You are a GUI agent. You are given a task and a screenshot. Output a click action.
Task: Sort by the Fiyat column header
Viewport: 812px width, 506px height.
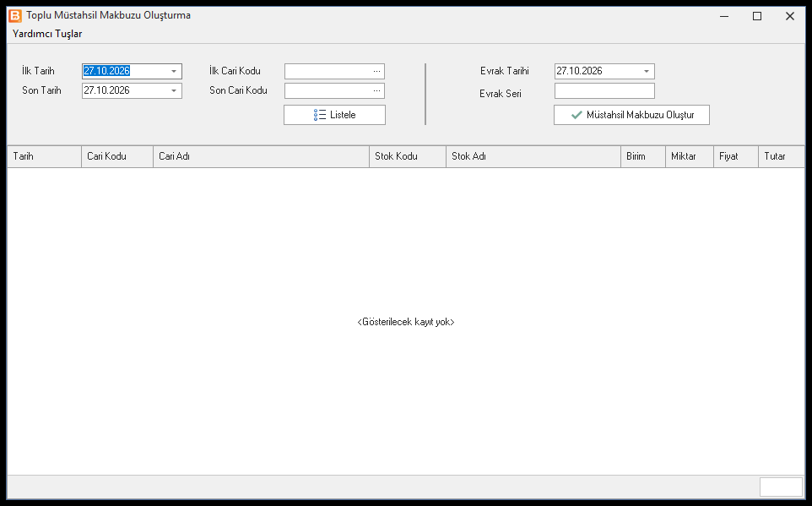click(736, 156)
